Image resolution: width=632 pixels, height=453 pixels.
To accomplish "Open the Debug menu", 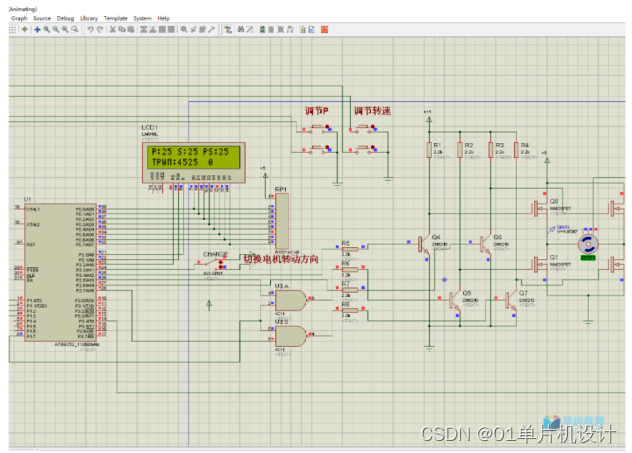I will point(65,18).
